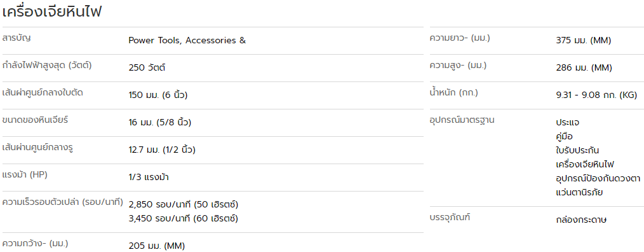Click the 250 วัตต์ power value
The height and width of the screenshot is (252, 644).
tap(147, 68)
